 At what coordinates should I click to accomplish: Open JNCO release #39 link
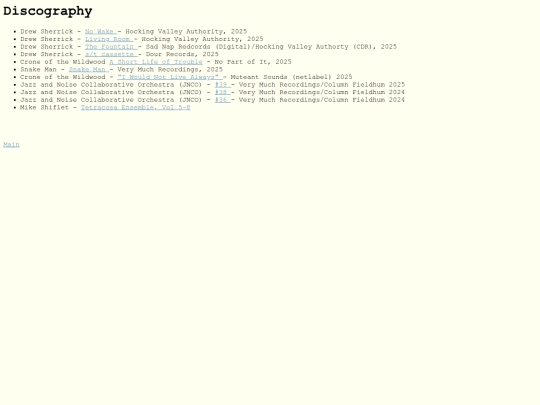[x=222, y=85]
